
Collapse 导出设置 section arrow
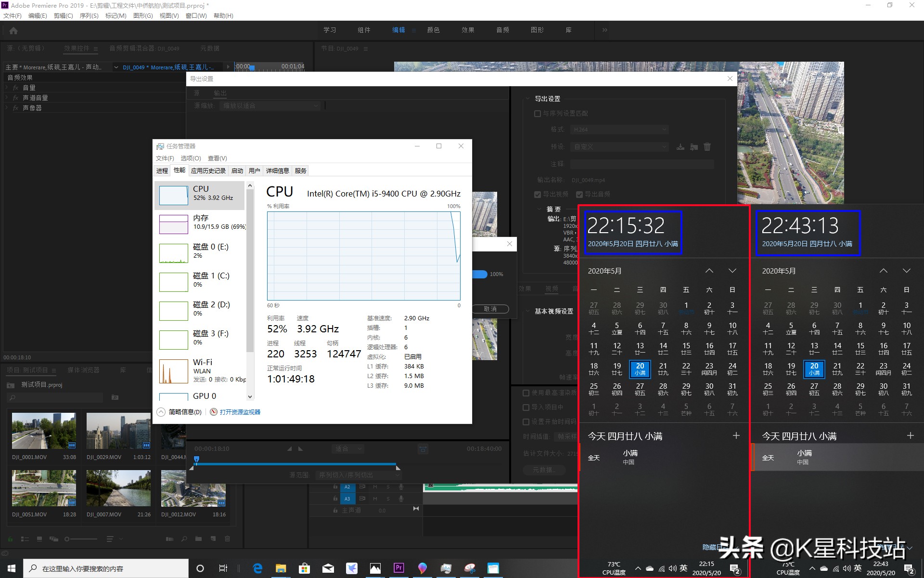(528, 99)
